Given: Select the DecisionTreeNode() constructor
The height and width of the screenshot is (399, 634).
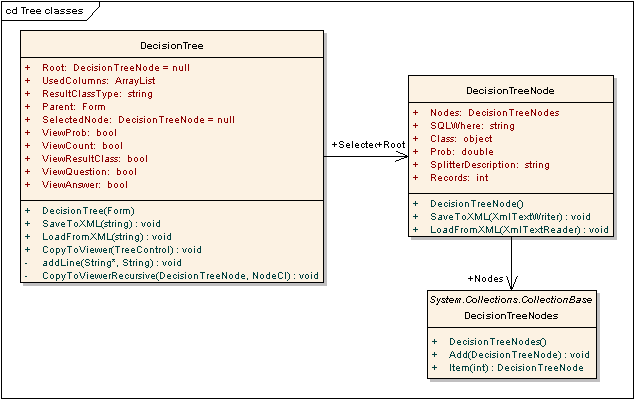Looking at the screenshot, I should click(x=477, y=204).
